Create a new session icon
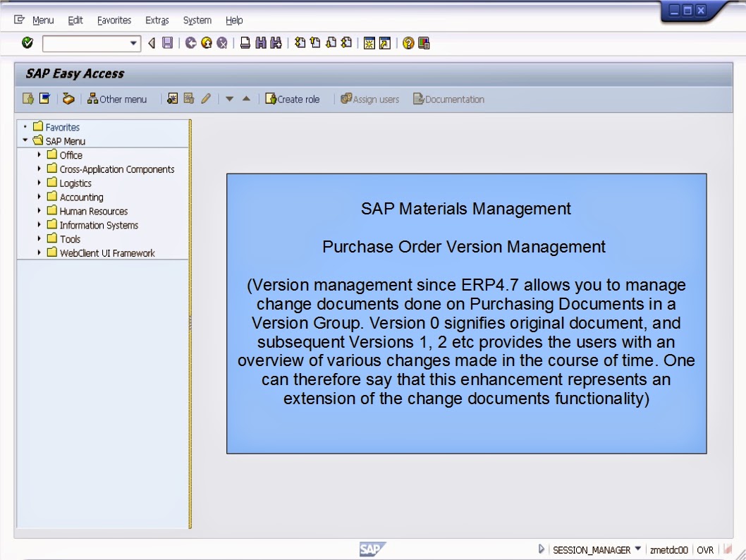746x560 pixels. point(369,43)
